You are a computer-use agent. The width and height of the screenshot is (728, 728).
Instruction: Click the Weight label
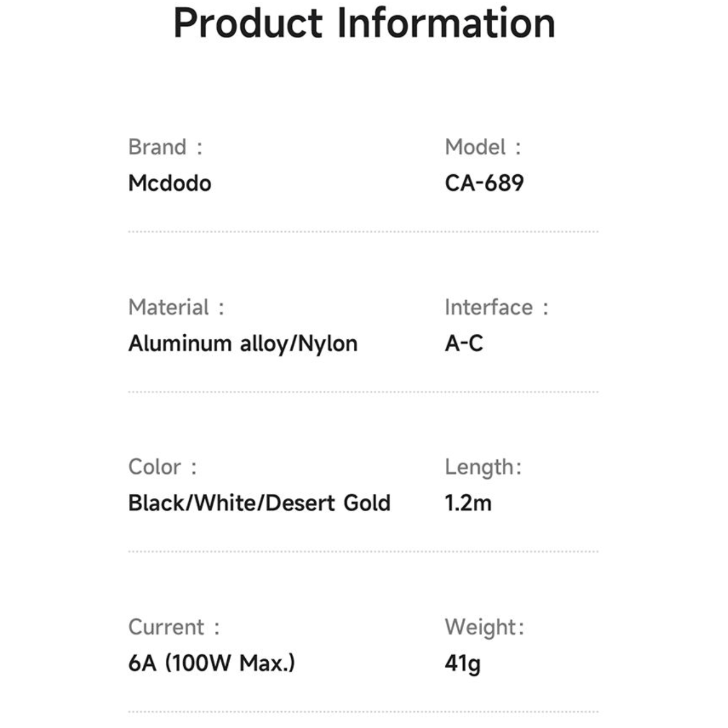point(480,627)
